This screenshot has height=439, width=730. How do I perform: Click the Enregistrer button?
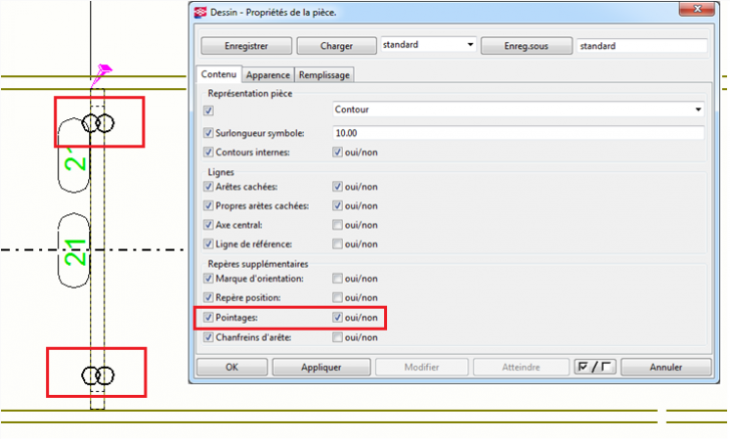246,46
